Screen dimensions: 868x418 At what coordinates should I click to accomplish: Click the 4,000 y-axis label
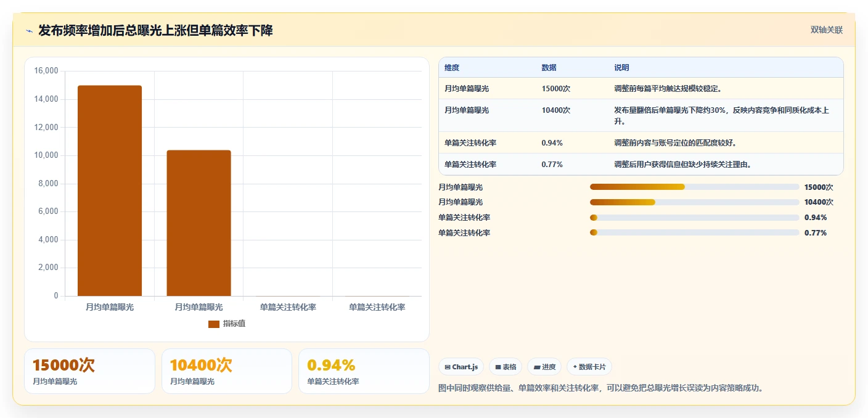[x=47, y=240]
